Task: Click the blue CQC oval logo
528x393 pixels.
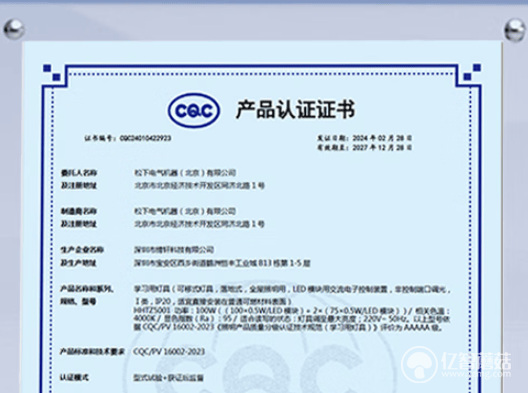Action: [x=194, y=110]
